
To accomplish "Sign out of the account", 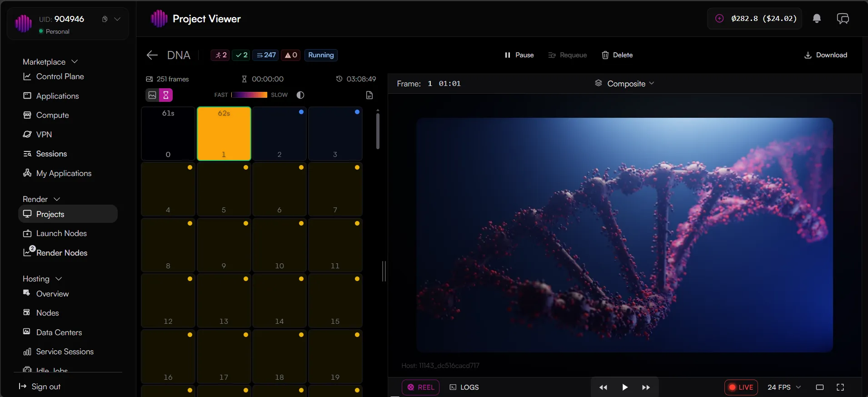I will click(x=40, y=387).
